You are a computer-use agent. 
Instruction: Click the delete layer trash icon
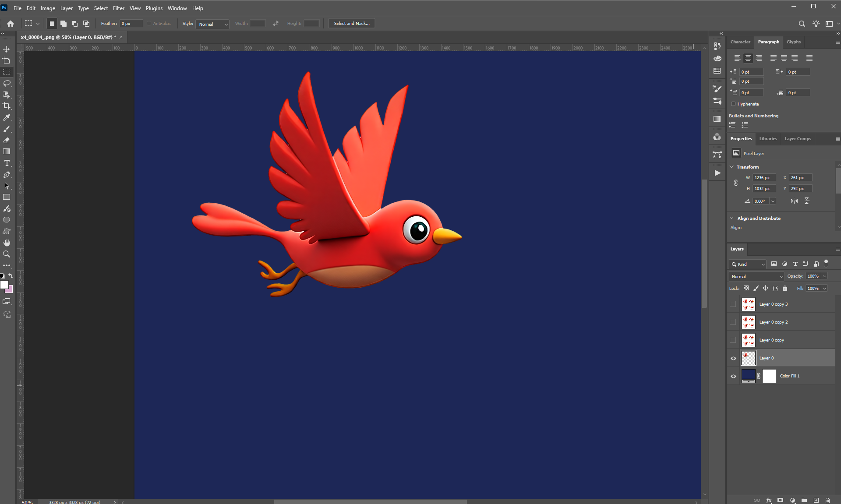click(x=827, y=500)
